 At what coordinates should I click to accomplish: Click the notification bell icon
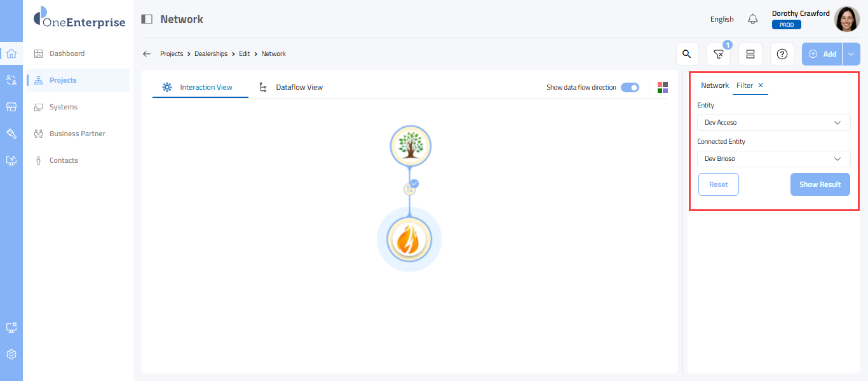[753, 19]
